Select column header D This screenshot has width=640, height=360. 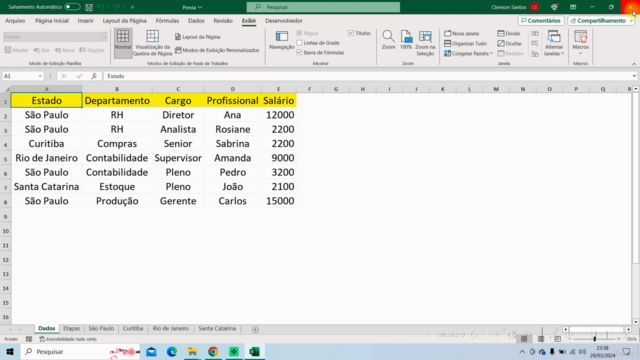coord(233,89)
